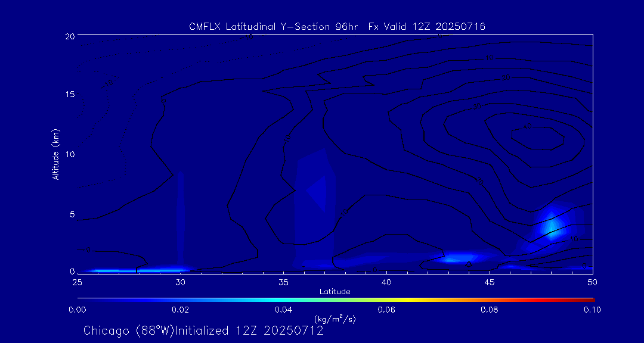This screenshot has width=644, height=343.
Task: Click the latitude tick label "35"
Action: 283,282
